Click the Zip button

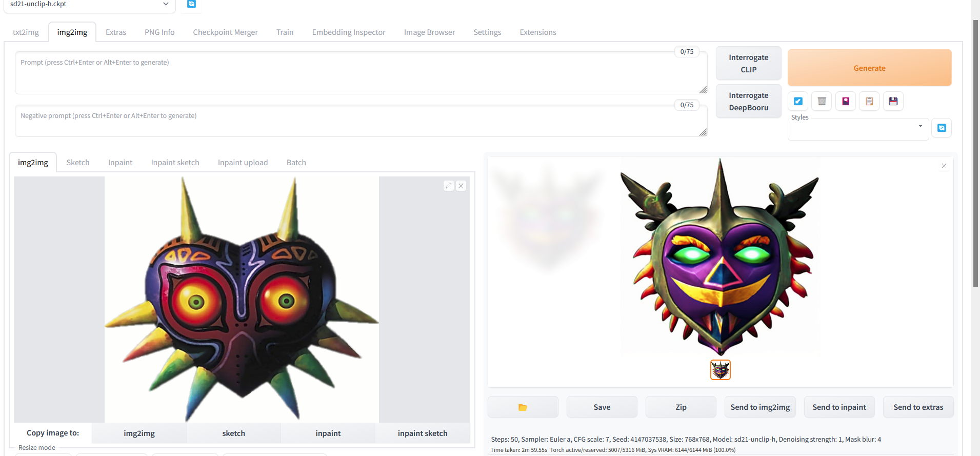(x=681, y=407)
